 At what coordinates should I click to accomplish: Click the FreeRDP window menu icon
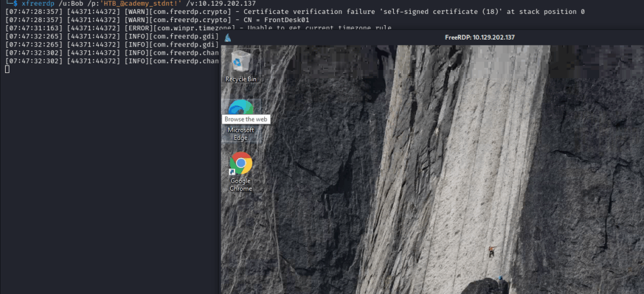pos(228,37)
